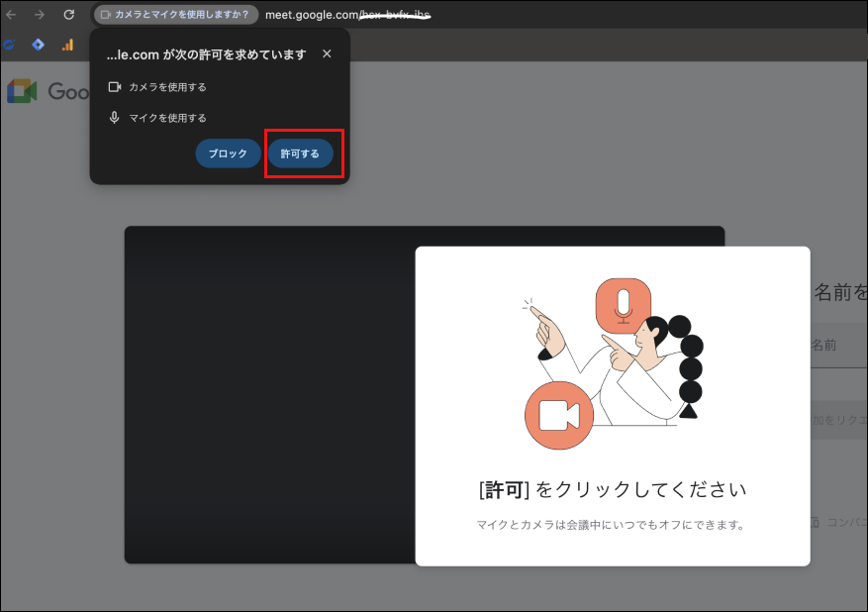Open the blue diamond bookmark icon
Image resolution: width=868 pixels, height=612 pixels.
click(39, 45)
